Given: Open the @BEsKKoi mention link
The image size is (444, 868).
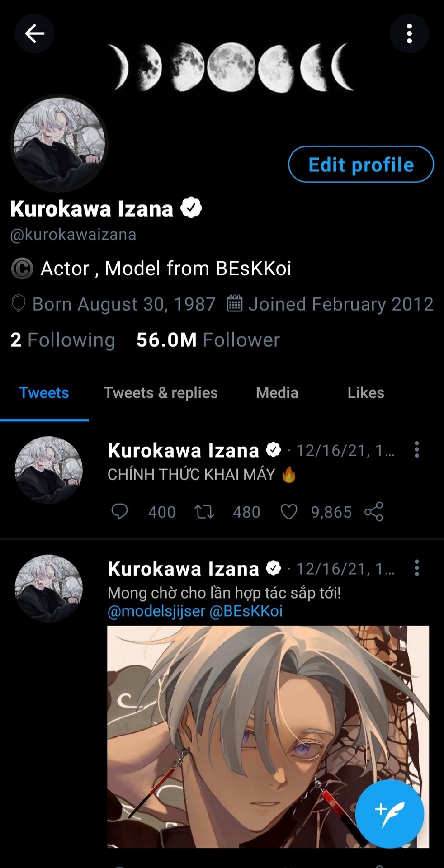Looking at the screenshot, I should pos(246,611).
